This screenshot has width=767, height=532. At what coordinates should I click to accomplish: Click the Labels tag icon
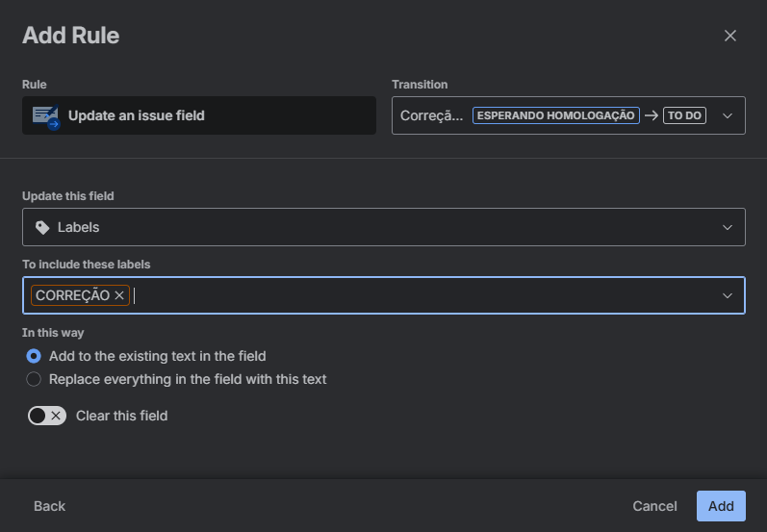[x=42, y=228]
